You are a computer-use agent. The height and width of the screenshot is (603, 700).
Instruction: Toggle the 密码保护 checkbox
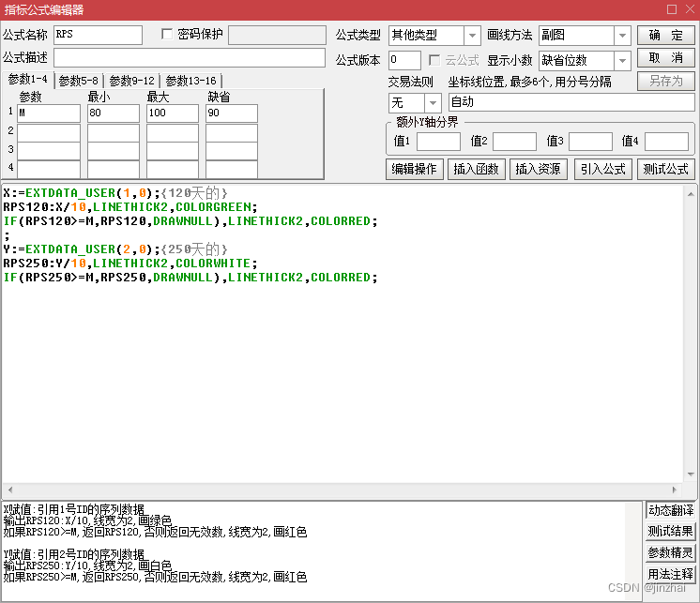pyautogui.click(x=168, y=35)
